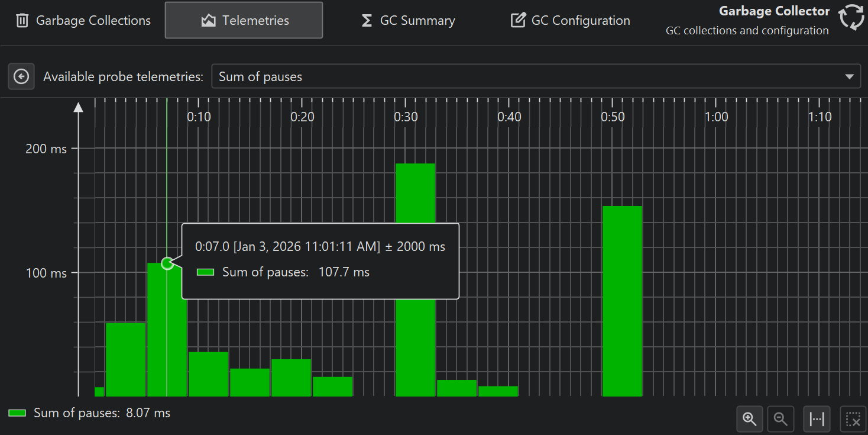Click the zoom in magnifier icon
868x435 pixels.
pyautogui.click(x=750, y=419)
